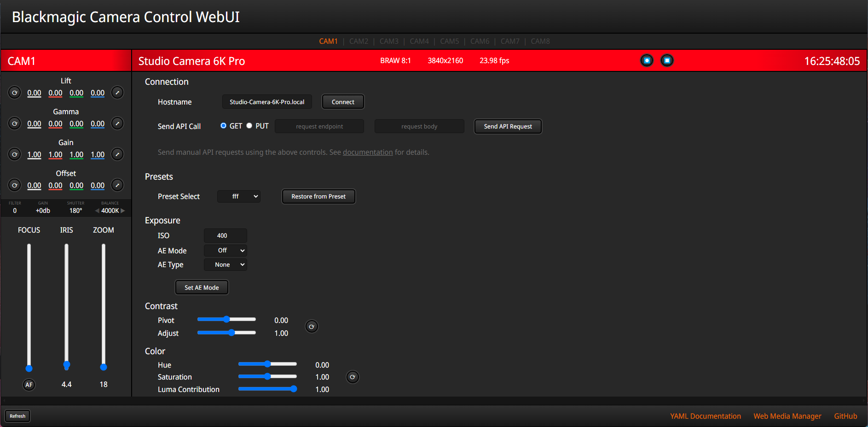Switch to the CAM6 tab

click(480, 41)
